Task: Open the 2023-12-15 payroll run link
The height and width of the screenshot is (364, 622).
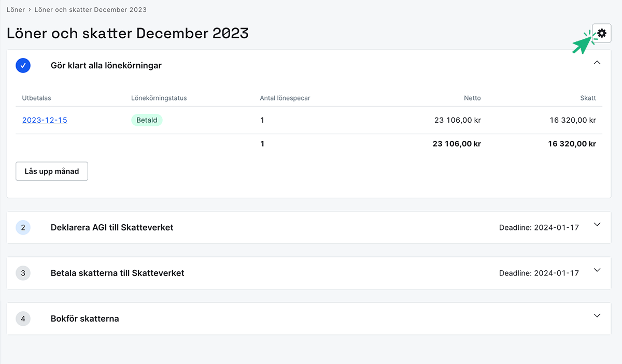Action: pos(45,120)
